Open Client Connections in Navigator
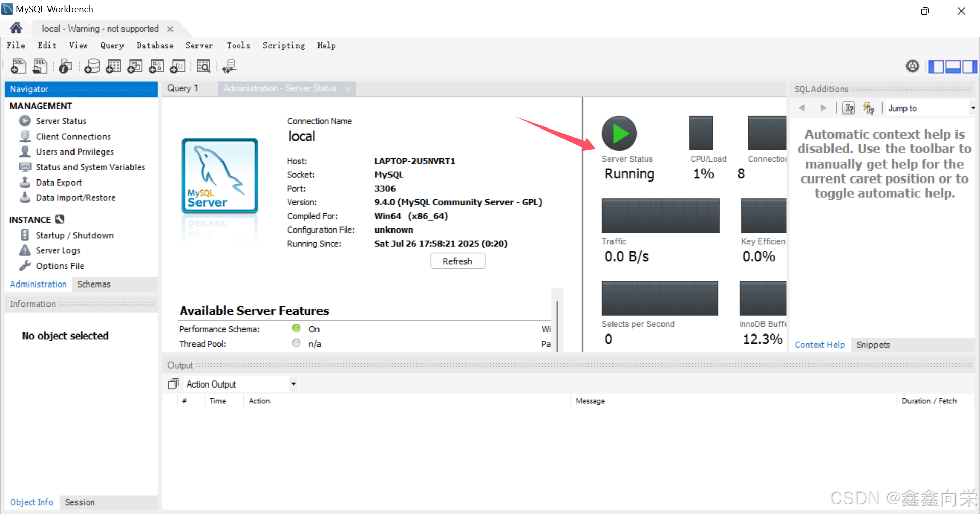Image resolution: width=980 pixels, height=514 pixels. coord(73,136)
